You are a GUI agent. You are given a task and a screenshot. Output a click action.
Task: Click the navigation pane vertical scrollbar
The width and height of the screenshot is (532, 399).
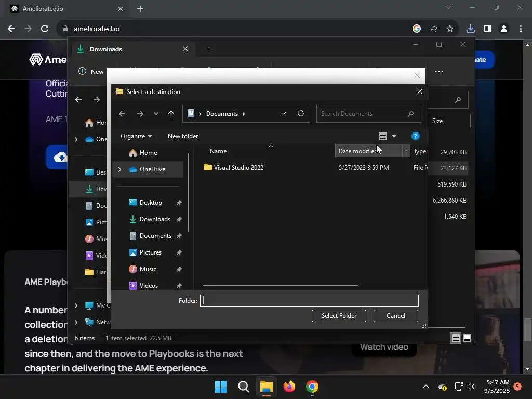pyautogui.click(x=188, y=192)
